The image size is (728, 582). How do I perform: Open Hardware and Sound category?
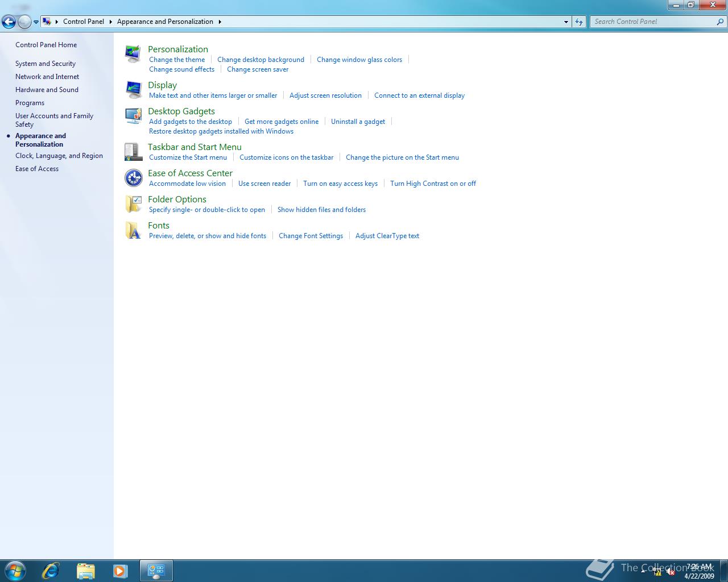tap(47, 90)
